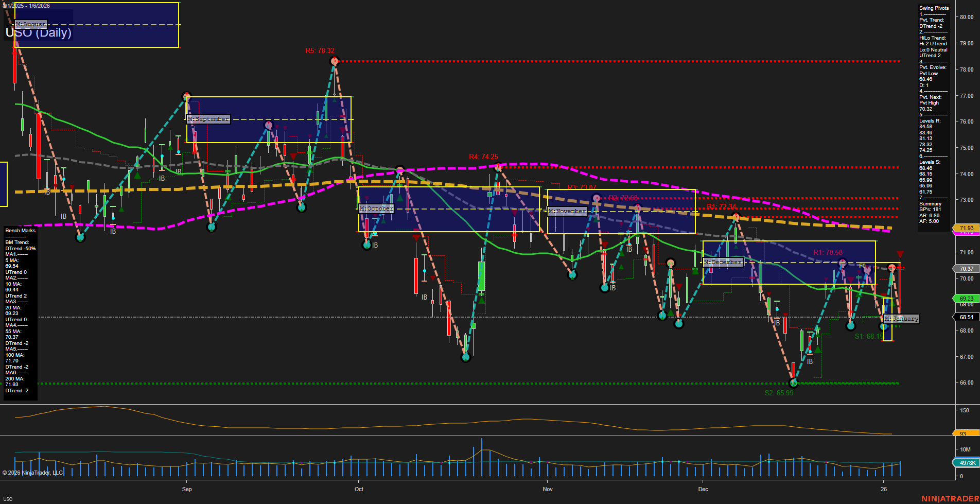Select the M:December month label
The width and height of the screenshot is (980, 504).
click(723, 262)
